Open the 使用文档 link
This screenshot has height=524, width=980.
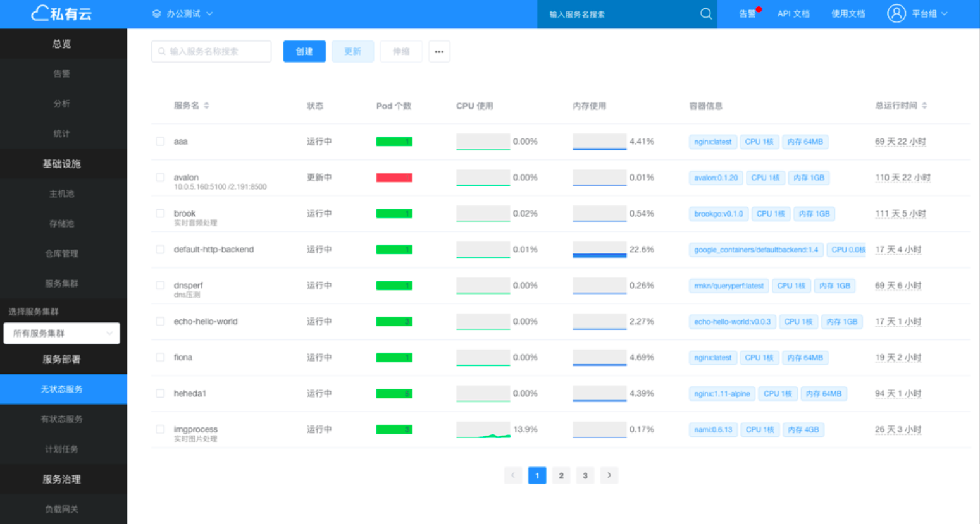tap(848, 13)
